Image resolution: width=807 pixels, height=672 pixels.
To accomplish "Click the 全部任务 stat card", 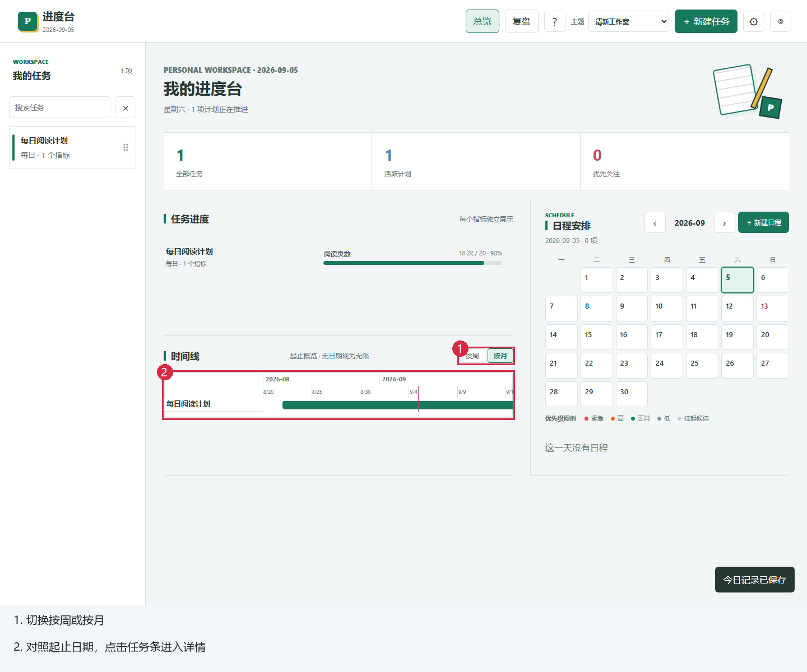I will click(267, 161).
